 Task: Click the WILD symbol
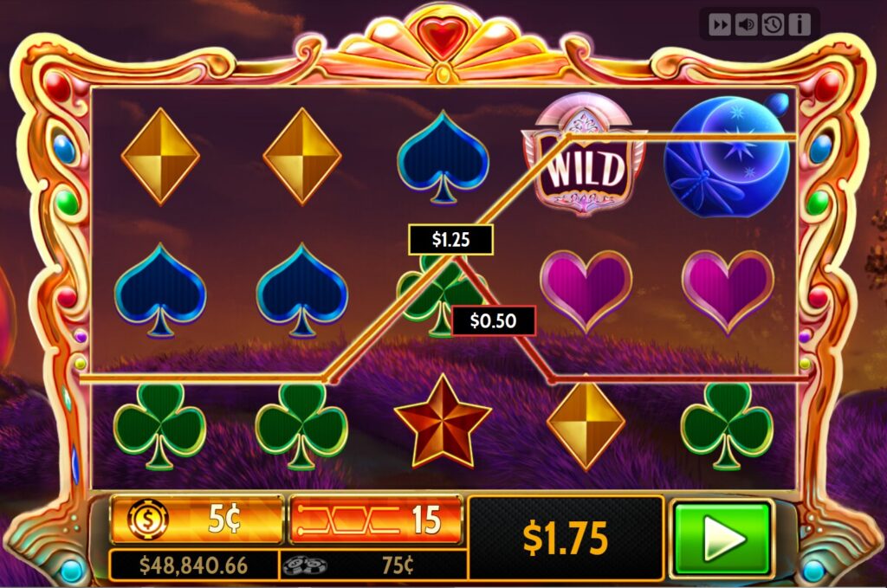pyautogui.click(x=585, y=154)
